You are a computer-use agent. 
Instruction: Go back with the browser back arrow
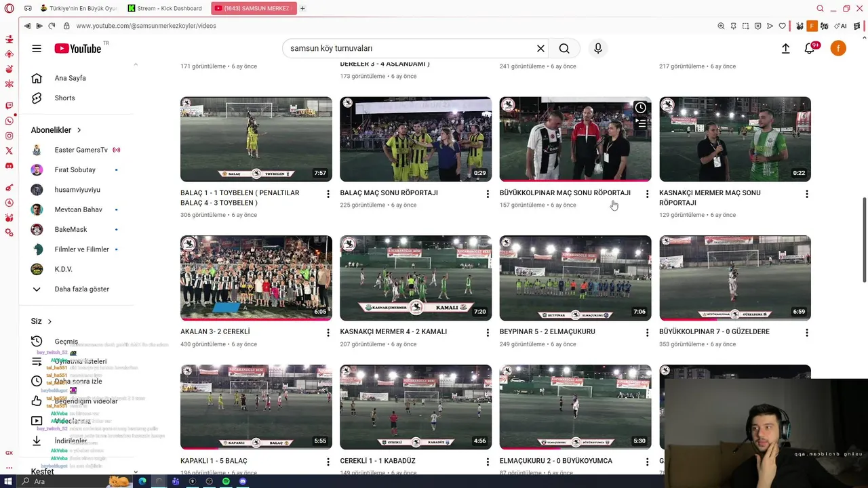tap(27, 26)
